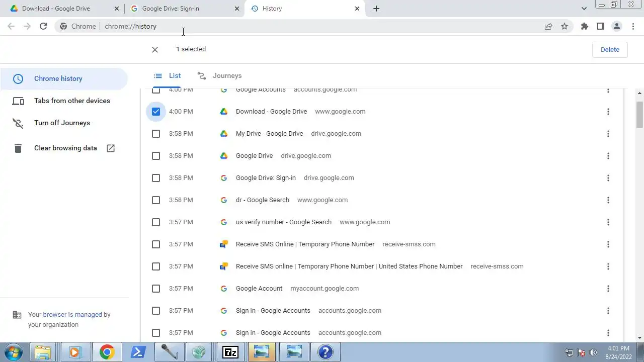Reload the history page
This screenshot has height=362, width=644.
43,26
